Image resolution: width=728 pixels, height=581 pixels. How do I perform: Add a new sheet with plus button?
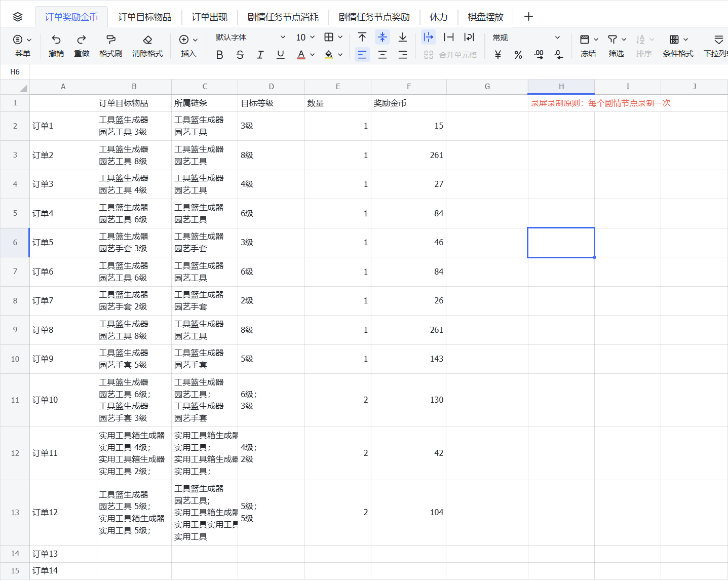coord(528,17)
